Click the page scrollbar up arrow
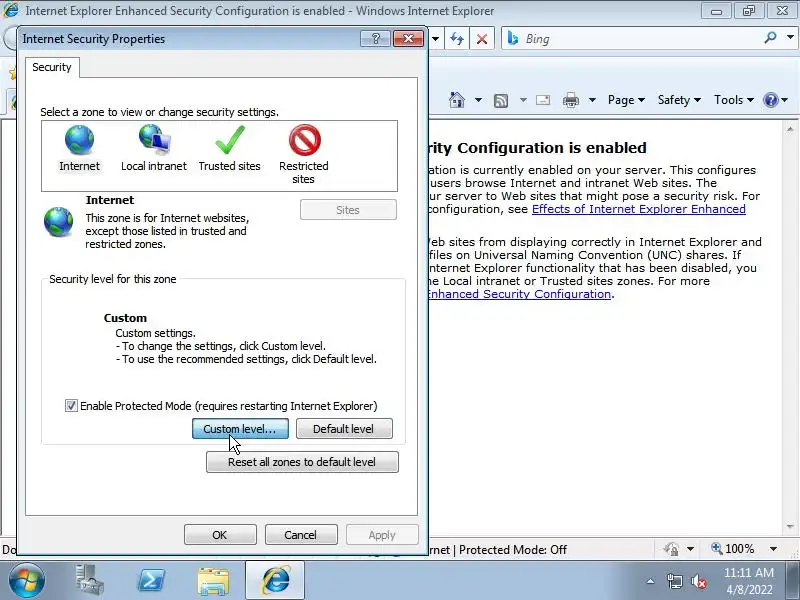The image size is (800, 600). pos(790,129)
